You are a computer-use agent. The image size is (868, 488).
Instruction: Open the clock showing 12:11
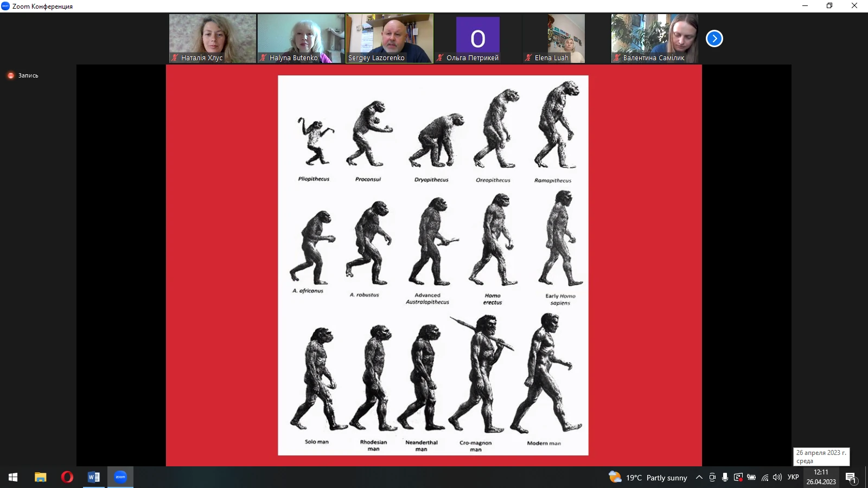coord(821,477)
